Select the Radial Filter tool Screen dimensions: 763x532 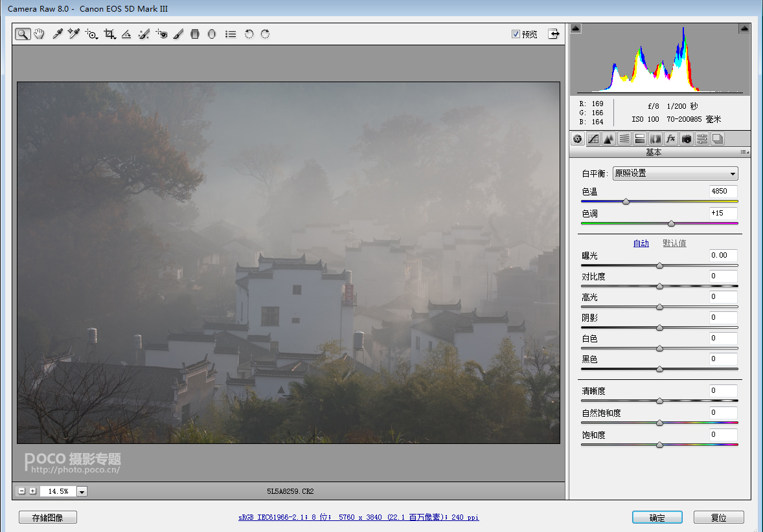212,34
